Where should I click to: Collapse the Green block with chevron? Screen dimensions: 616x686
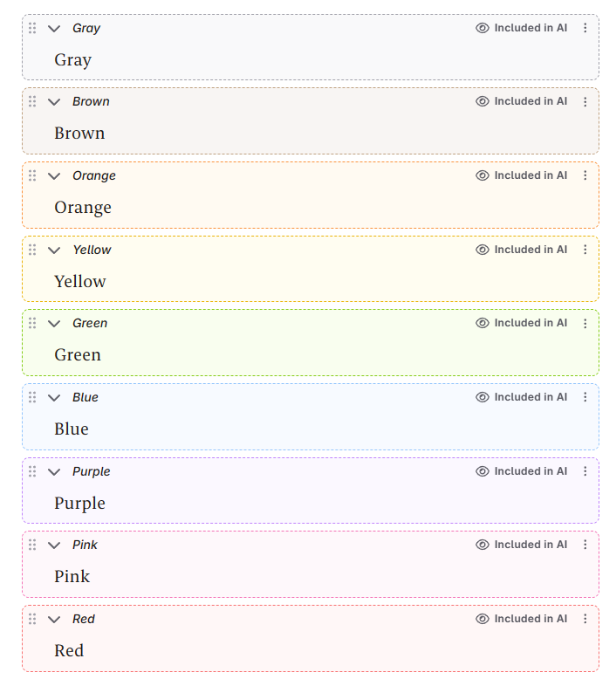tap(54, 324)
